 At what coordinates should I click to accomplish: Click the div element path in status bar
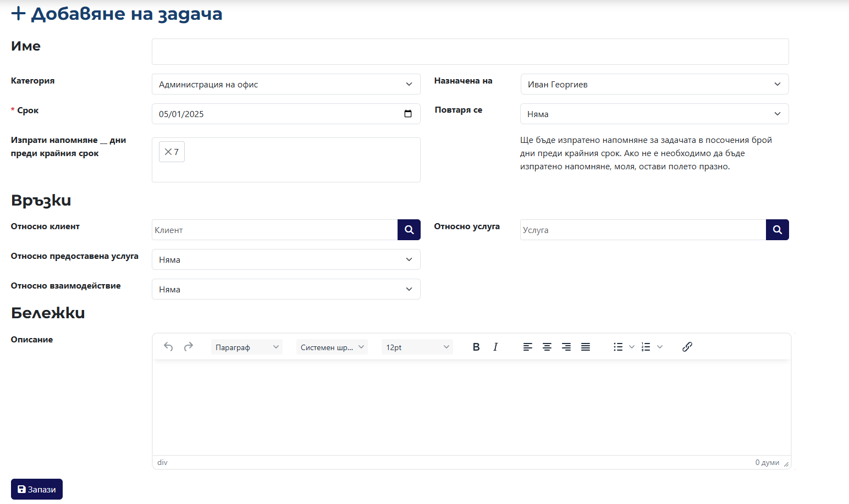coord(162,462)
